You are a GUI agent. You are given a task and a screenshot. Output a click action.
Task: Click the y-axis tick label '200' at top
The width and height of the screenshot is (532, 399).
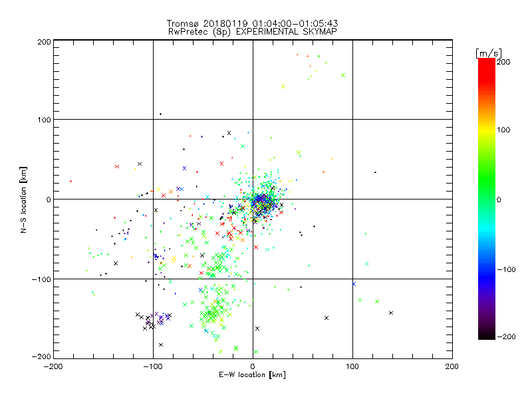point(44,42)
